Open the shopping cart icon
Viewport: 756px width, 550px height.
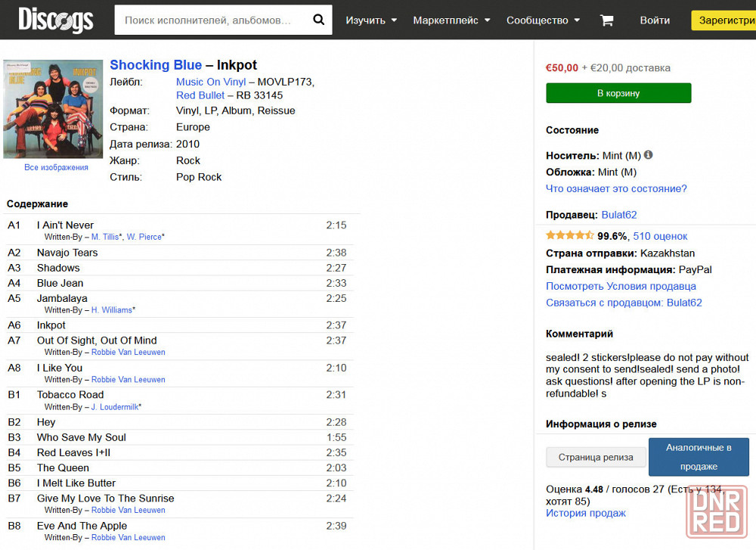[x=606, y=20]
